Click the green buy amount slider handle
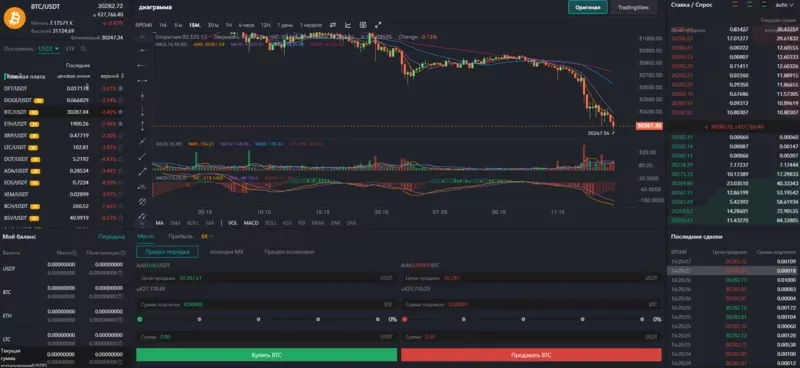800x368 pixels. (x=140, y=320)
